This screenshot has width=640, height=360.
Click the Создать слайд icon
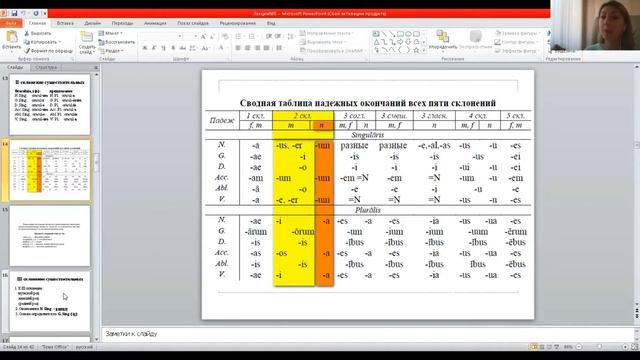point(86,37)
